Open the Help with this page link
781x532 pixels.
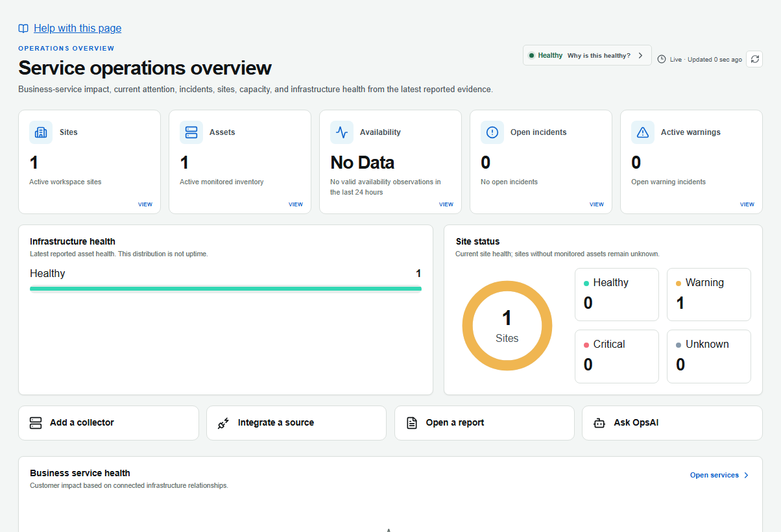pos(77,29)
